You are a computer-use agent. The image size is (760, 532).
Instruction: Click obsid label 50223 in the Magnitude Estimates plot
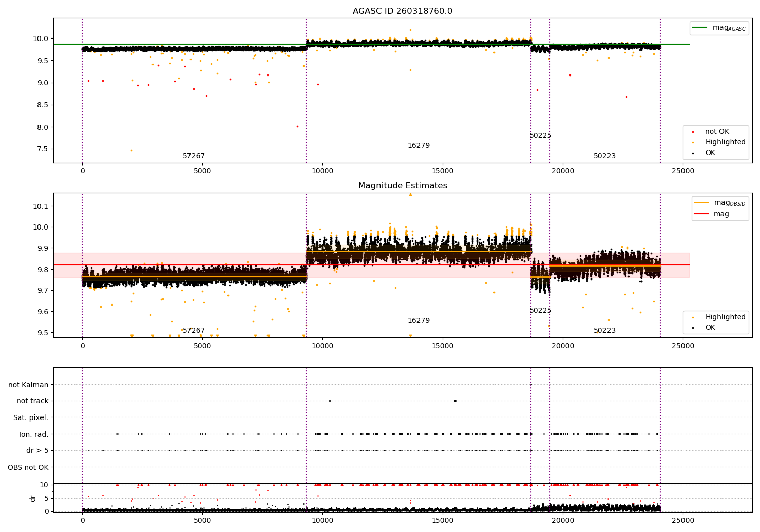click(x=604, y=331)
